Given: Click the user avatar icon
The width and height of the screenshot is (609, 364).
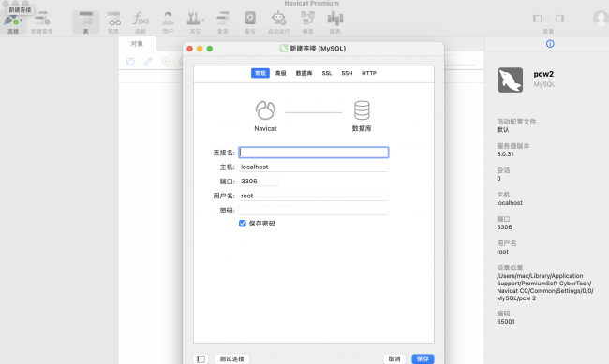Looking at the screenshot, I should tap(601, 18).
